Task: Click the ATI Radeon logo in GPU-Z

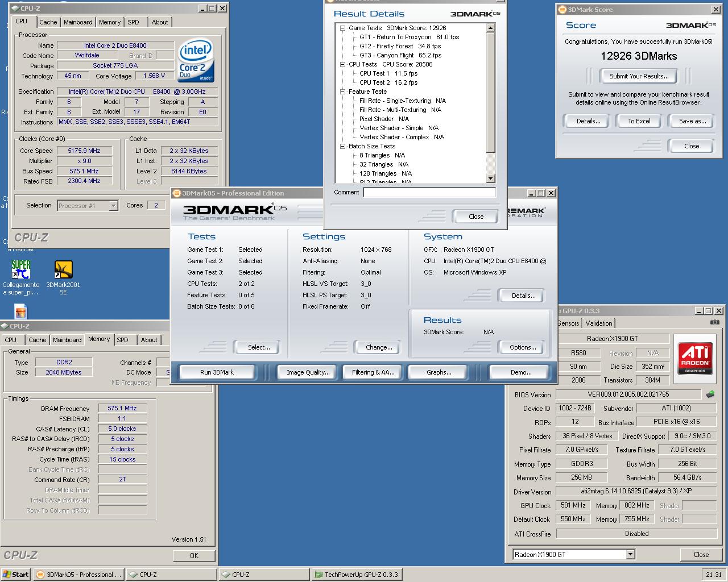Action: pyautogui.click(x=695, y=358)
